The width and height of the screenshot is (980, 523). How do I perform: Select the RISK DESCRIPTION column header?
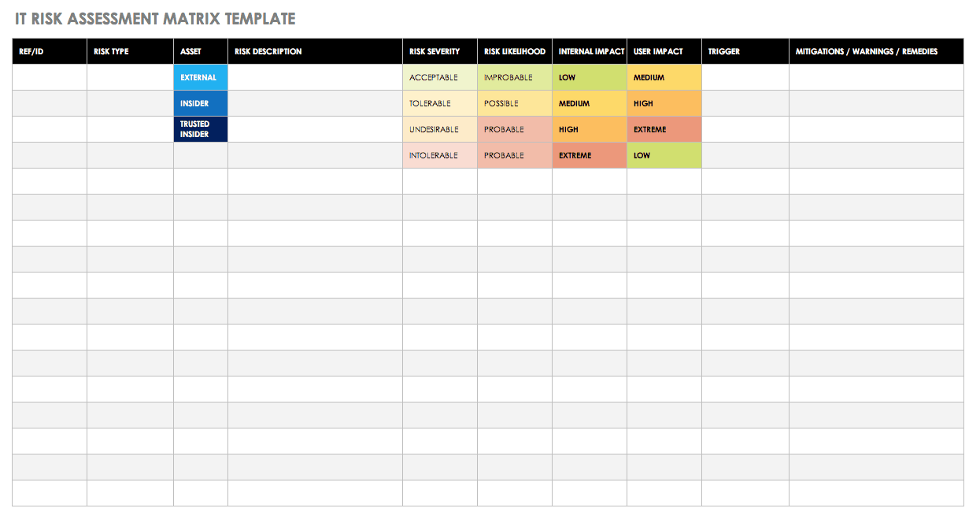point(315,51)
